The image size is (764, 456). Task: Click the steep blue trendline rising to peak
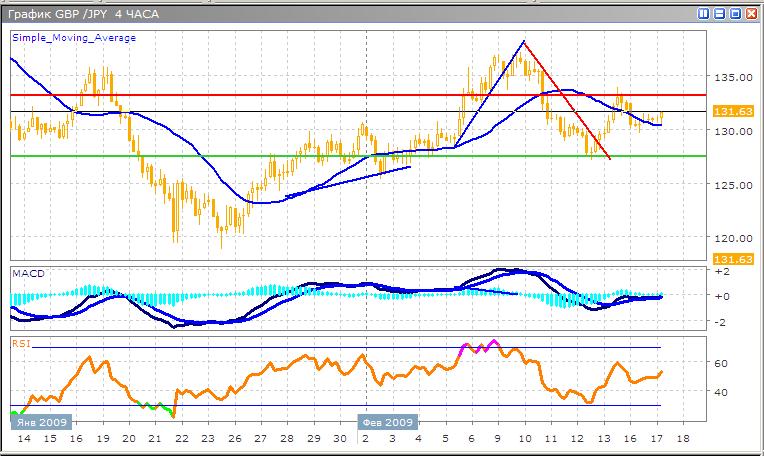pos(490,93)
